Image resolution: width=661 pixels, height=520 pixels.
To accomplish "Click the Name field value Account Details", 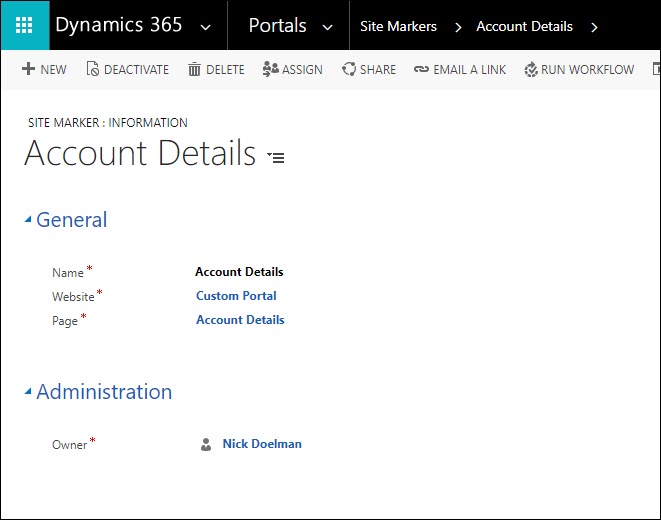I will coord(239,272).
